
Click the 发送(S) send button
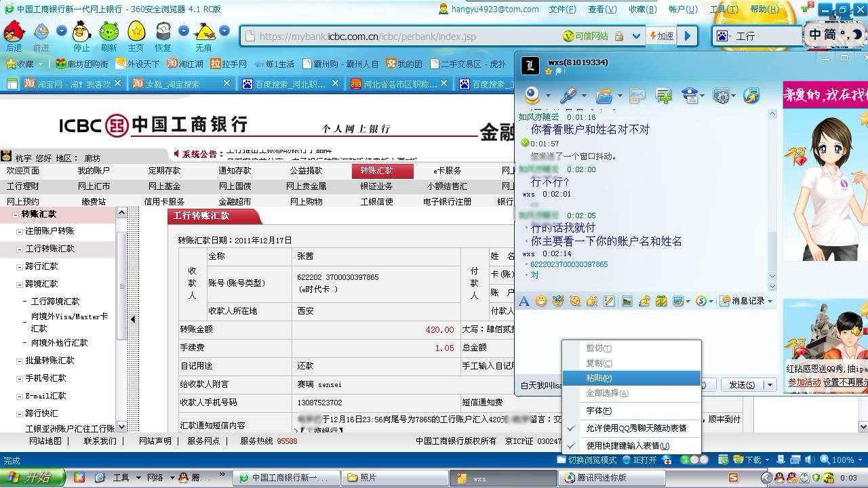pos(742,385)
